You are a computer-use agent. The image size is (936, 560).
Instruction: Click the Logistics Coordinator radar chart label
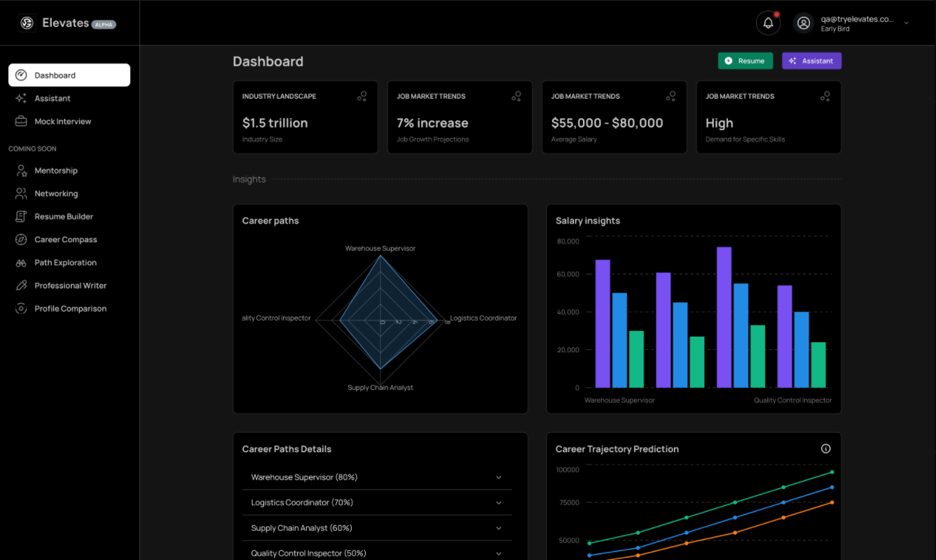(x=483, y=318)
